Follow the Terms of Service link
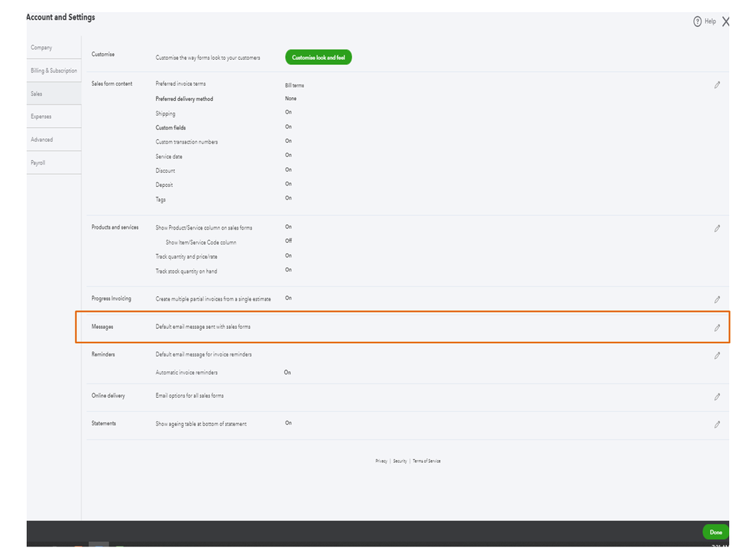747x560 pixels. tap(427, 461)
